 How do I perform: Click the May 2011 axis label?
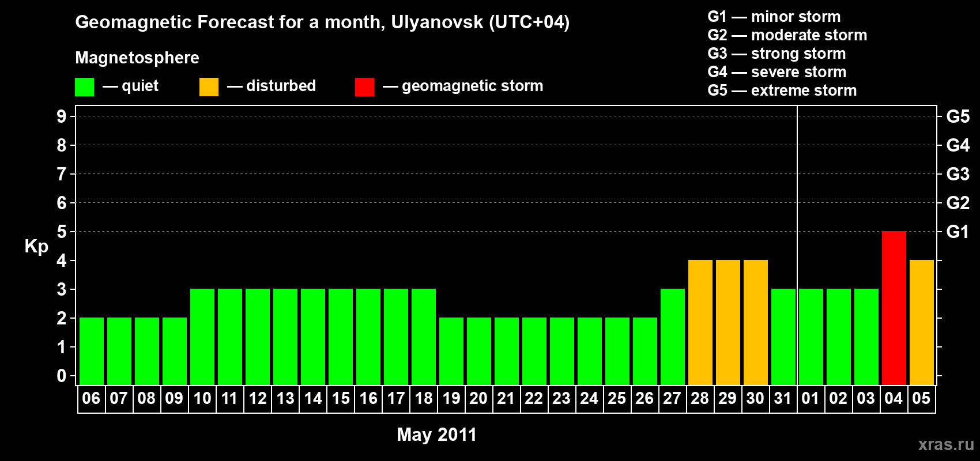click(x=437, y=434)
